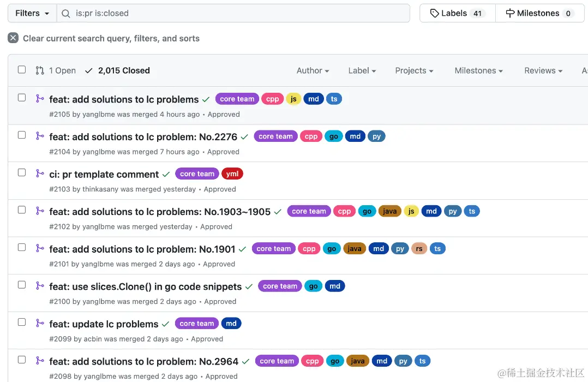Click green check status of ci: pr template comment
Screen dimensions: 588x382
(x=166, y=175)
